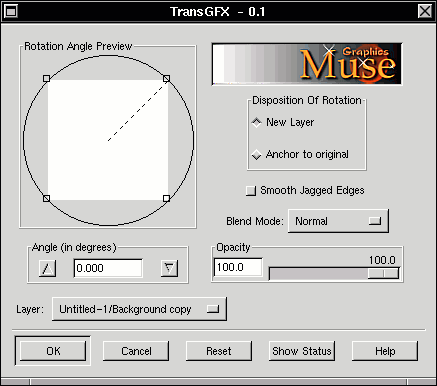Click the angle decrease down-arrow button

(169, 268)
